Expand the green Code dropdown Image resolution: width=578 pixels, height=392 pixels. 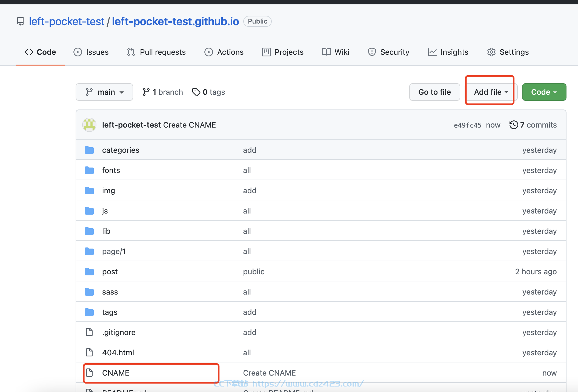(x=544, y=92)
